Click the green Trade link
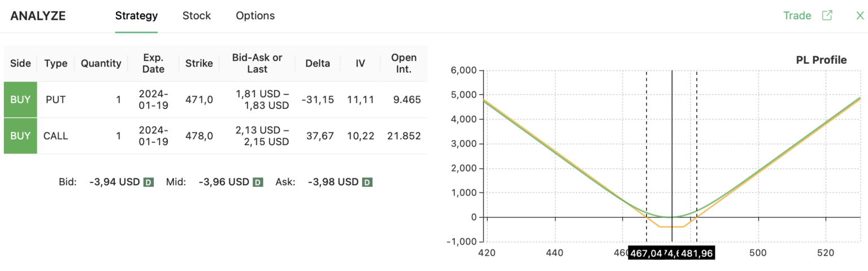This screenshot has width=868, height=271. click(797, 16)
